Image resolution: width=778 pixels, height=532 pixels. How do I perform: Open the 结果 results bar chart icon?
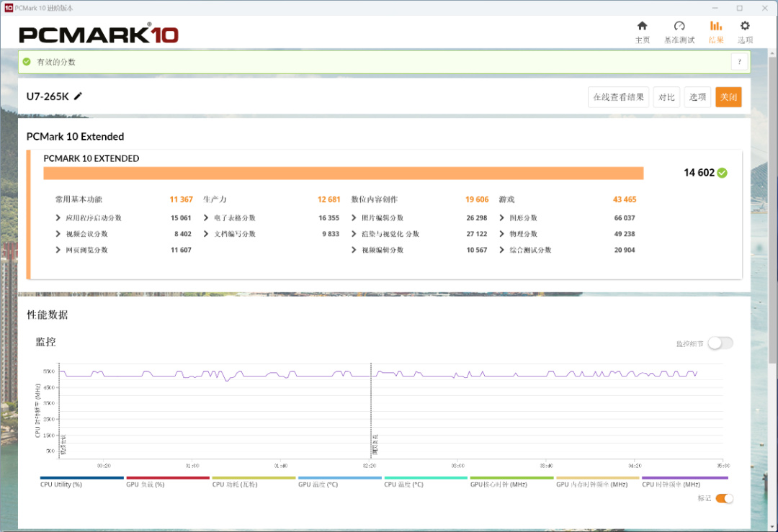(715, 26)
